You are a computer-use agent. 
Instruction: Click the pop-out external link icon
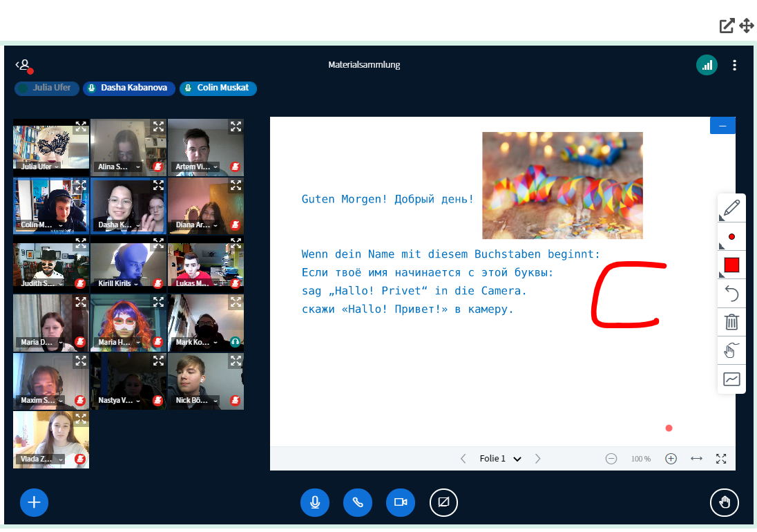(x=727, y=26)
